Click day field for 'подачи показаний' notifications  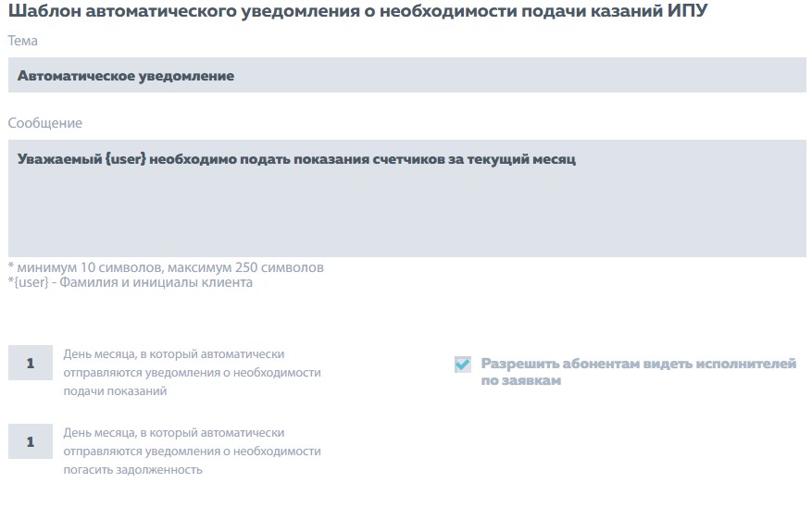pos(31,363)
